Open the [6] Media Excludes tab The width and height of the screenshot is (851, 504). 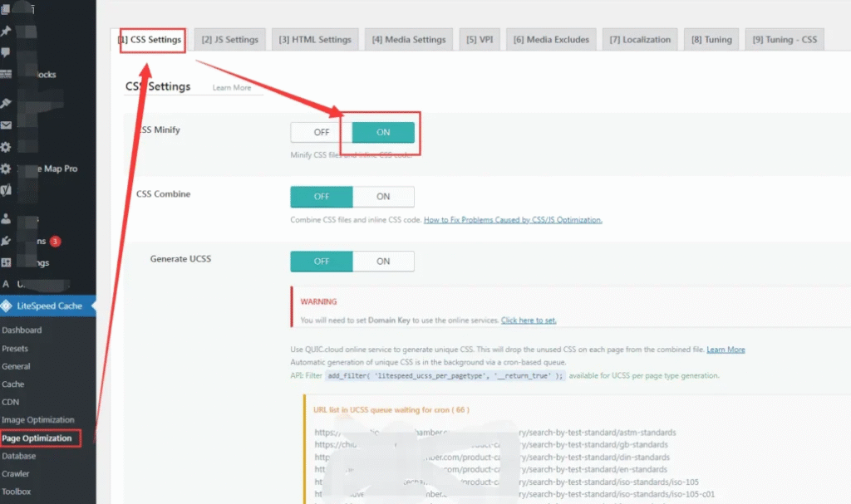(x=551, y=40)
